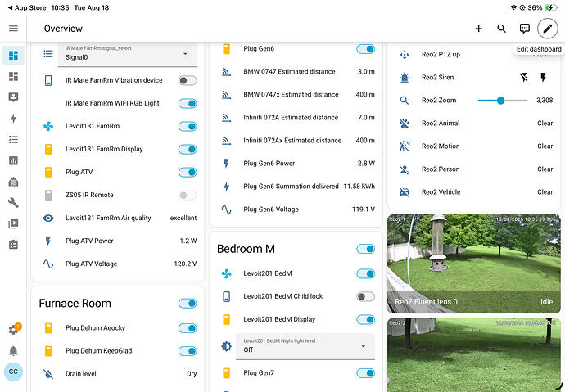This screenshot has height=392, width=565.
Task: Toggle IR Mate FamRm Vibration device switch
Action: (x=188, y=81)
